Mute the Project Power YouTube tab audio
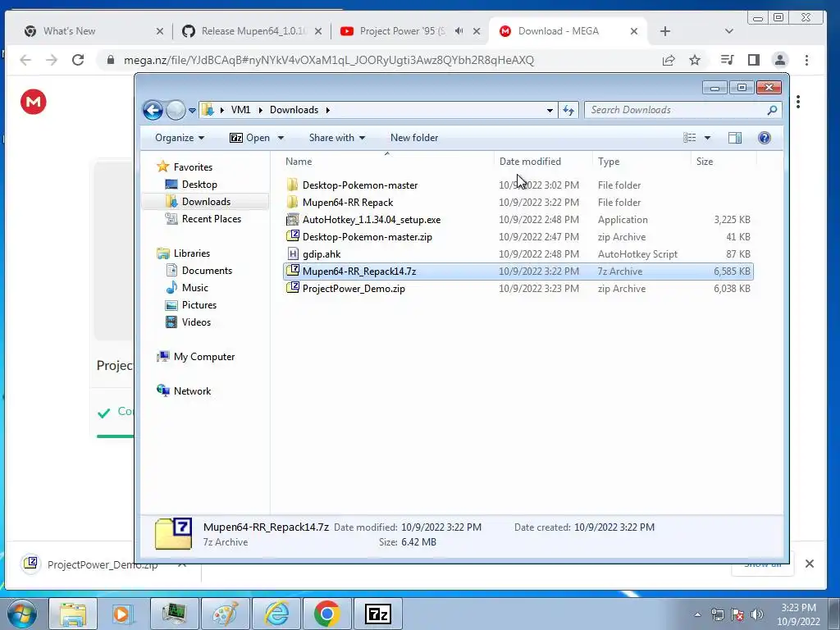Image resolution: width=840 pixels, height=630 pixels. tap(459, 31)
